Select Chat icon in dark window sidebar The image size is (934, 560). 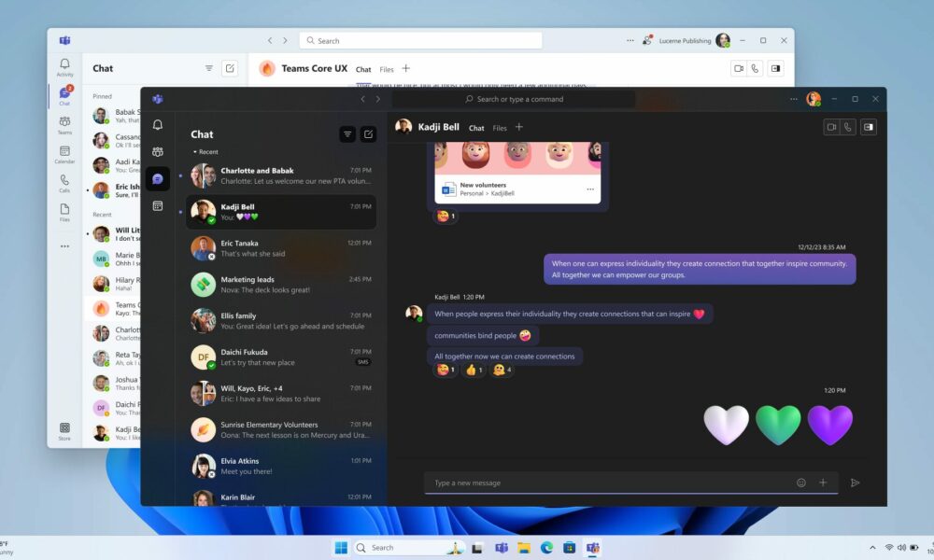pyautogui.click(x=157, y=179)
